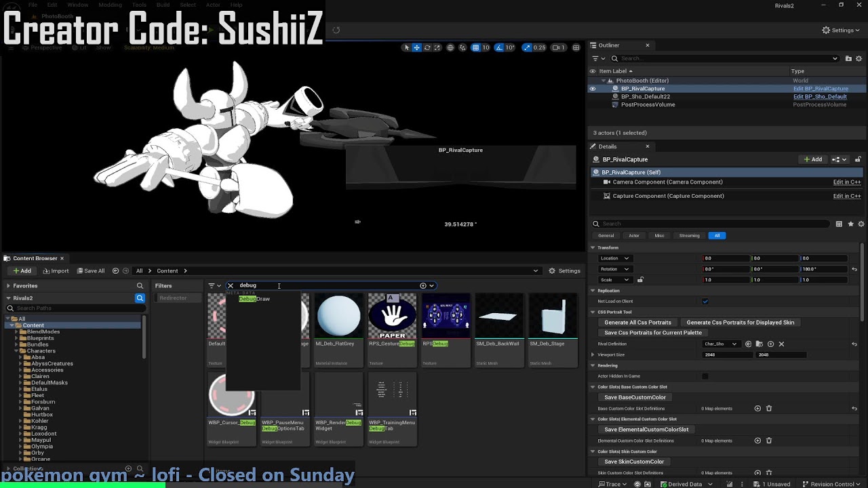Open Outliner filter options
Screen dimensions: 868x488
point(597,58)
